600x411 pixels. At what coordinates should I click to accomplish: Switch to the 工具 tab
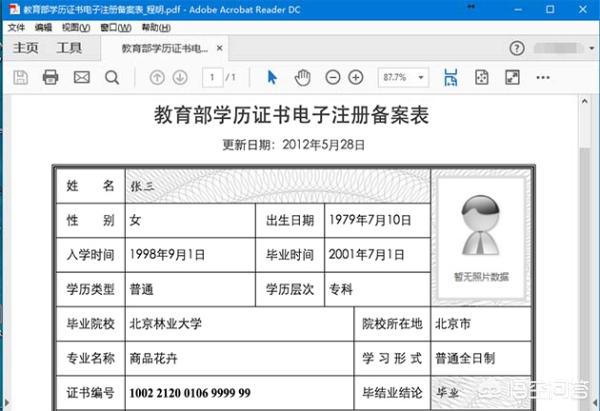pos(69,48)
